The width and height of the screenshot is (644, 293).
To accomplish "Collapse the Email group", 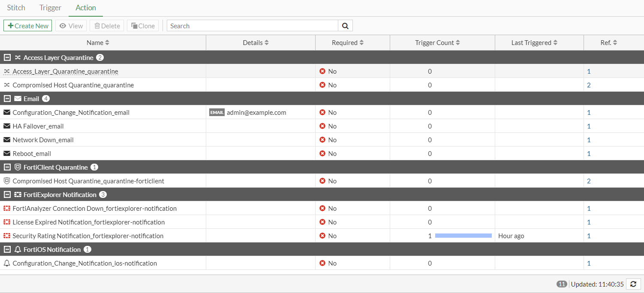I will coord(6,99).
